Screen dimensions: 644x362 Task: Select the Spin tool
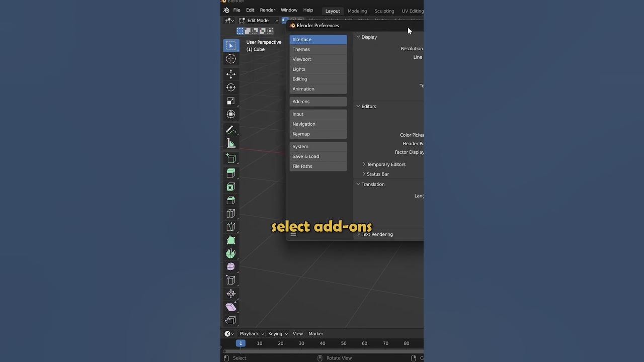[231, 254]
